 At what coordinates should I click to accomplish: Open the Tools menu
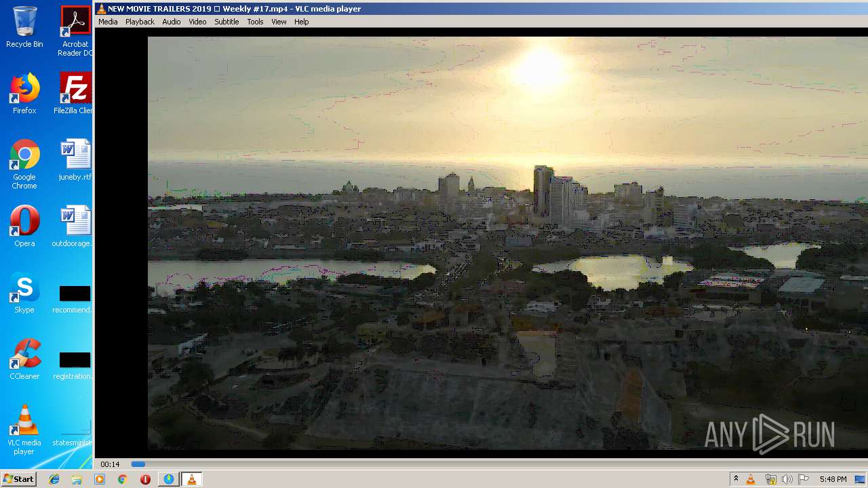255,22
